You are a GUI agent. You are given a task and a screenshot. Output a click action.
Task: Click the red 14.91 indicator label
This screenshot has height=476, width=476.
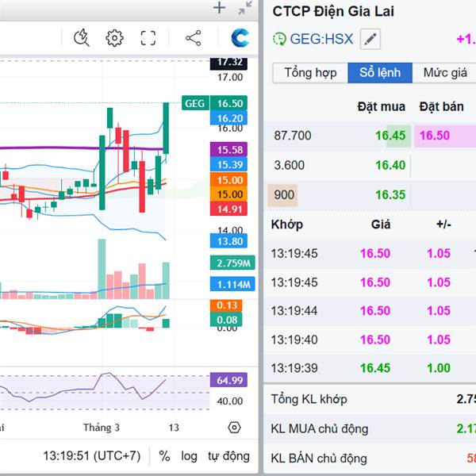click(x=229, y=209)
